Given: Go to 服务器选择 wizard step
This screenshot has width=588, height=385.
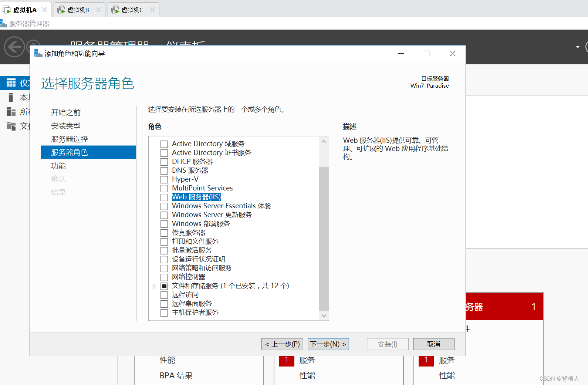Looking at the screenshot, I should 70,139.
